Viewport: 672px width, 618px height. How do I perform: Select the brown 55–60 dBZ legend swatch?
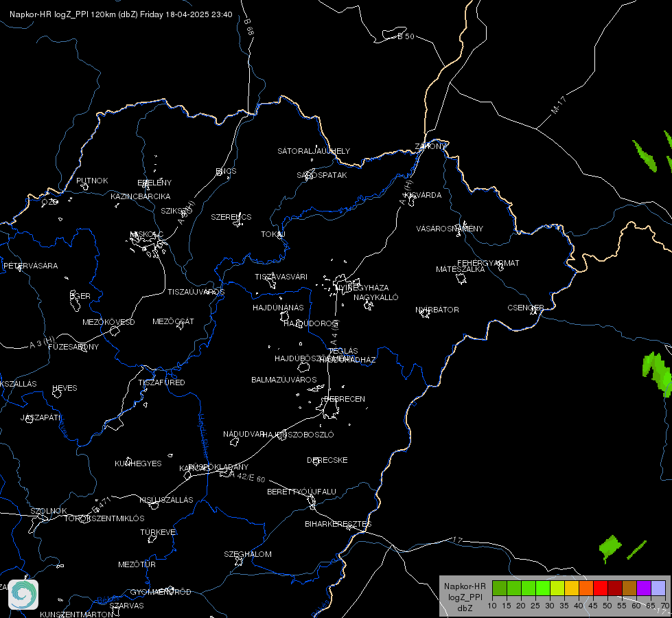click(x=629, y=588)
